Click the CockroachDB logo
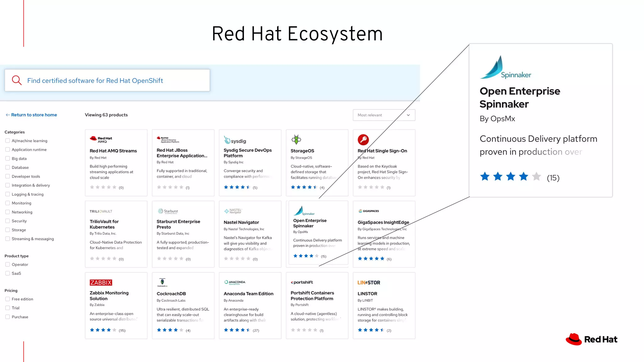Viewport: 644px width, 362px height. (x=162, y=282)
